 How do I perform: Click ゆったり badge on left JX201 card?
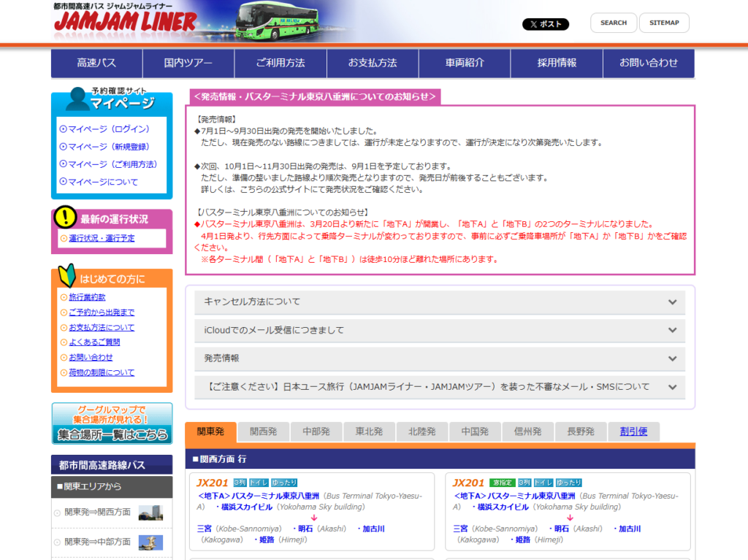[x=284, y=483]
